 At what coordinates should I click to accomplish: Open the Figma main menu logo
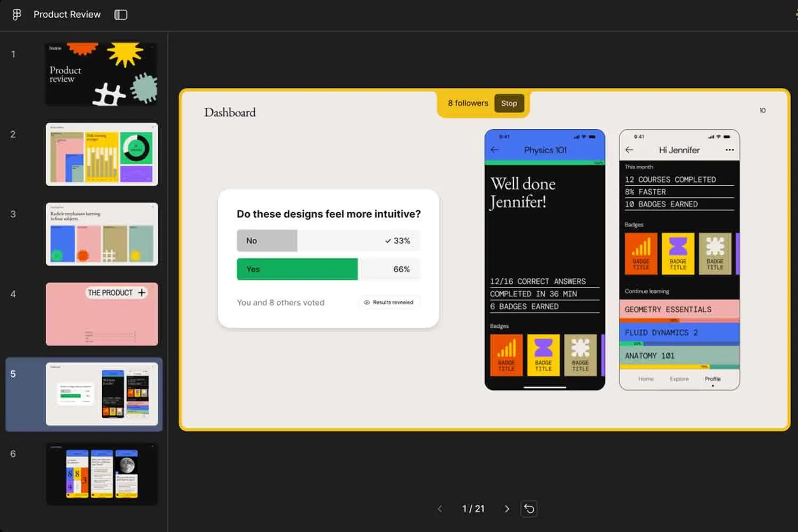(16, 15)
